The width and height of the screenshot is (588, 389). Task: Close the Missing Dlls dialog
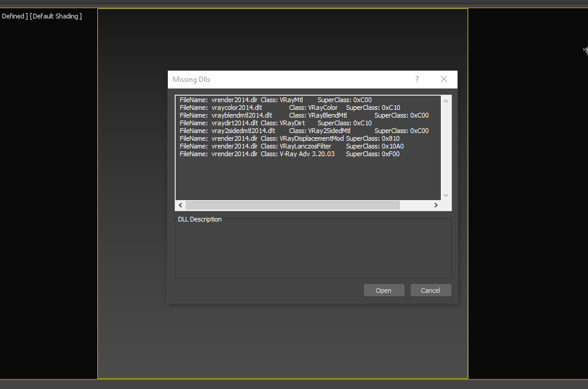pos(444,79)
